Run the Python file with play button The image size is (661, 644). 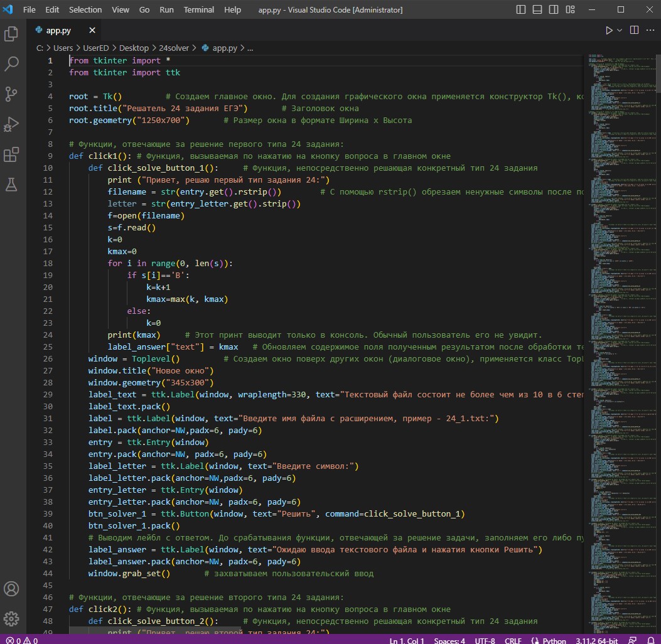pos(609,30)
